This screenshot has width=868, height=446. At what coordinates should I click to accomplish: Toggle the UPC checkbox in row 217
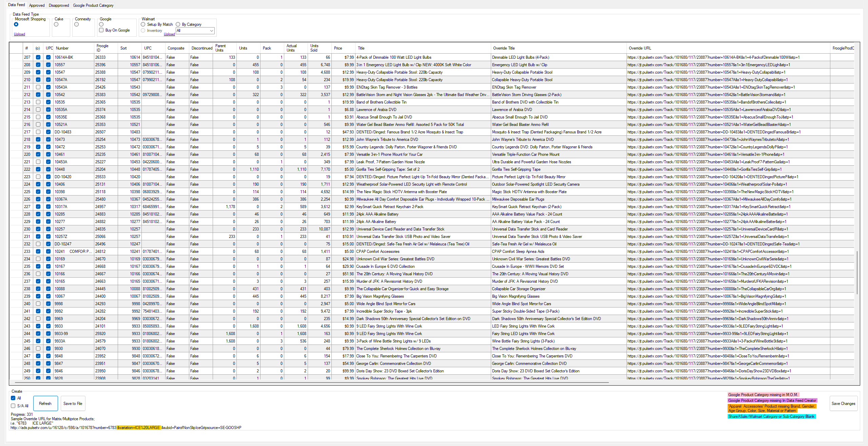click(48, 132)
